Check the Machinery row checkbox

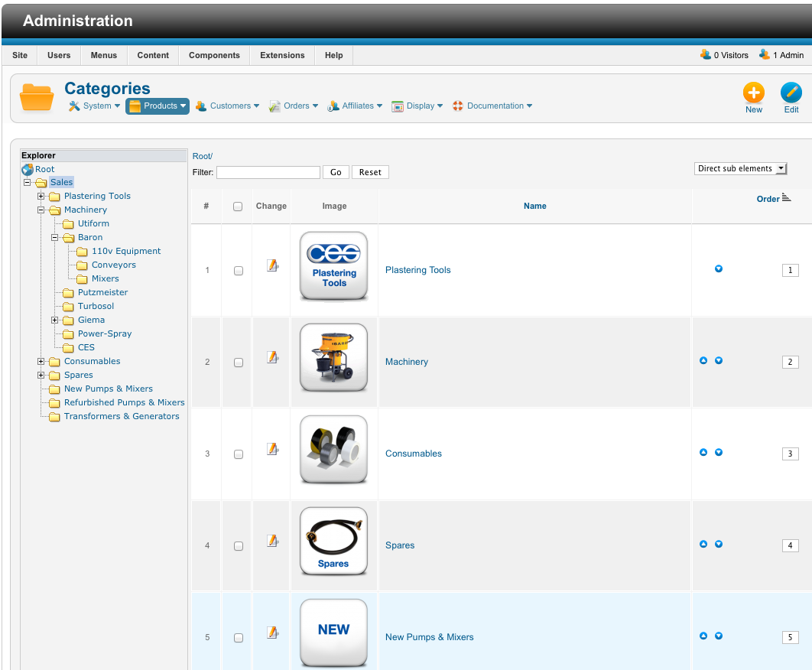pos(239,363)
